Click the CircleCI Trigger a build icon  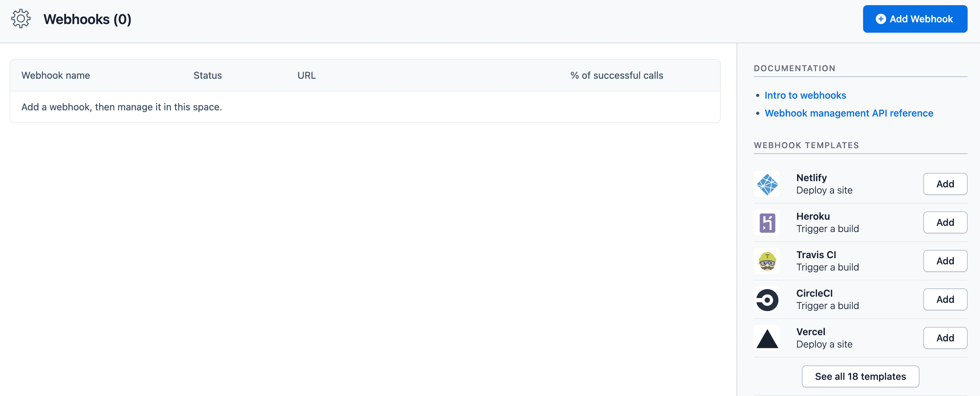[x=767, y=299]
